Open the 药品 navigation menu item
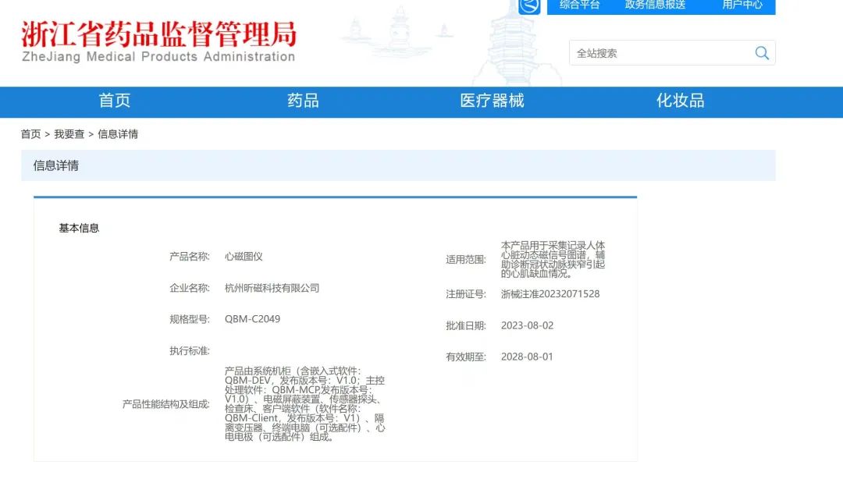The image size is (843, 504). tap(303, 101)
